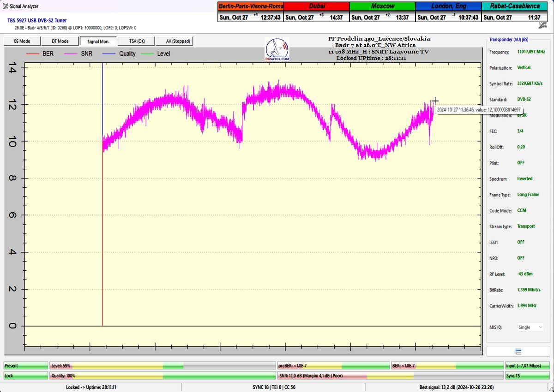
Task: Click the Present status indicator
Action: click(25, 366)
